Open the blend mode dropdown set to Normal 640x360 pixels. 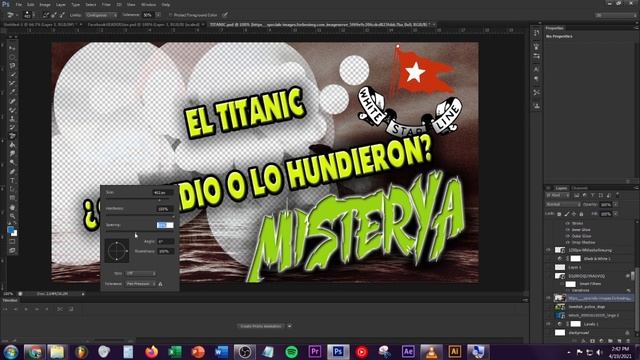click(563, 204)
